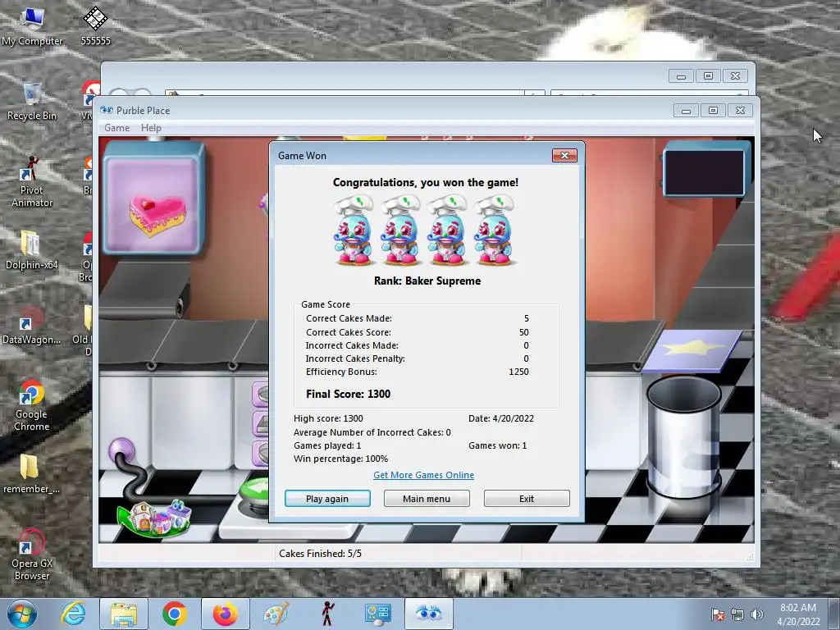Open the volume speaker tray icon

click(x=757, y=615)
